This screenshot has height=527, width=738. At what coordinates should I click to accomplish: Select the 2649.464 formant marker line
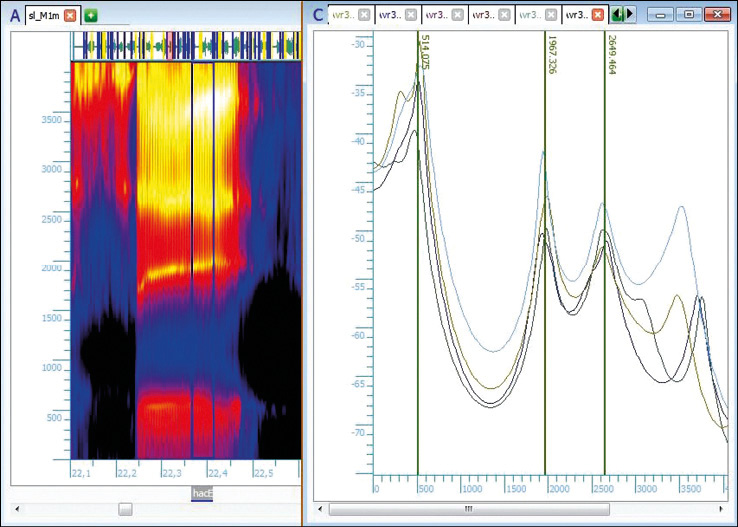pyautogui.click(x=605, y=250)
